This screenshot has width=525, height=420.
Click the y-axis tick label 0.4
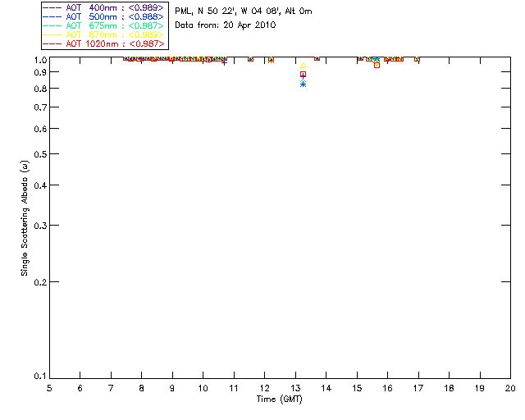point(40,185)
